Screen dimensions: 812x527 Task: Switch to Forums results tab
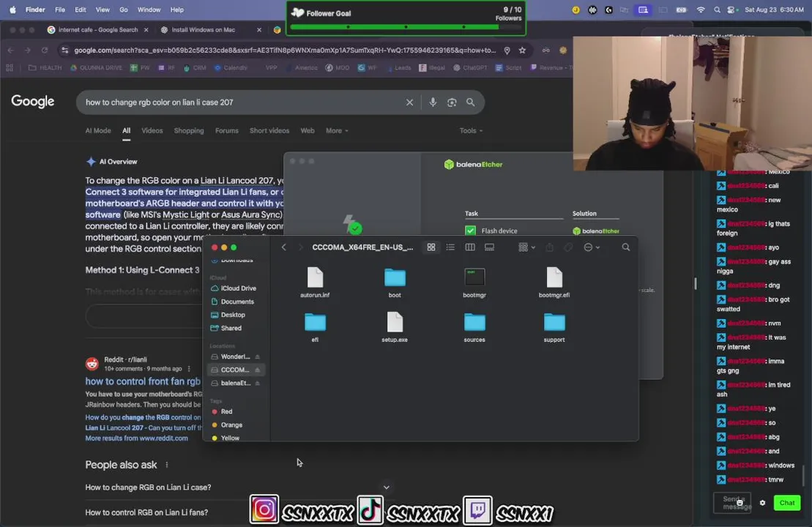click(227, 131)
